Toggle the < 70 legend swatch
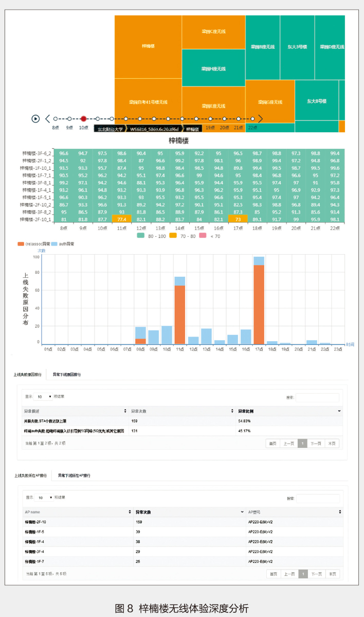Viewport: 364px width, 617px height. pyautogui.click(x=203, y=236)
